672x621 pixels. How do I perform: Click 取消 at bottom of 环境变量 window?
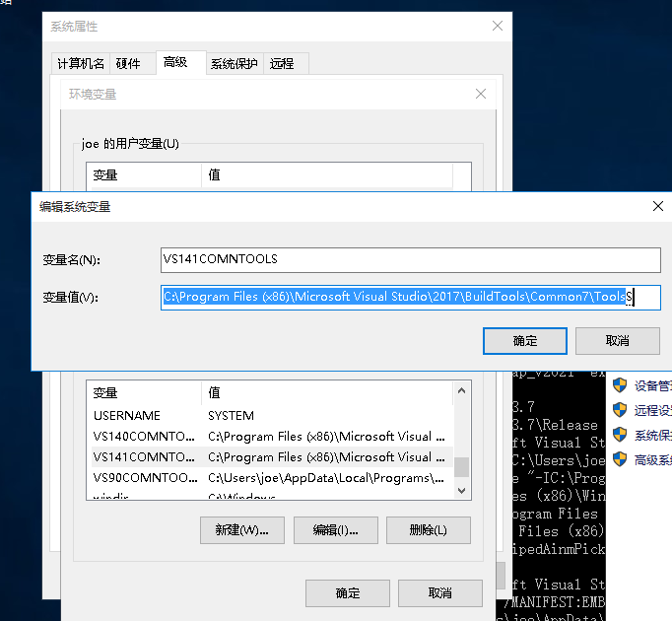440,593
